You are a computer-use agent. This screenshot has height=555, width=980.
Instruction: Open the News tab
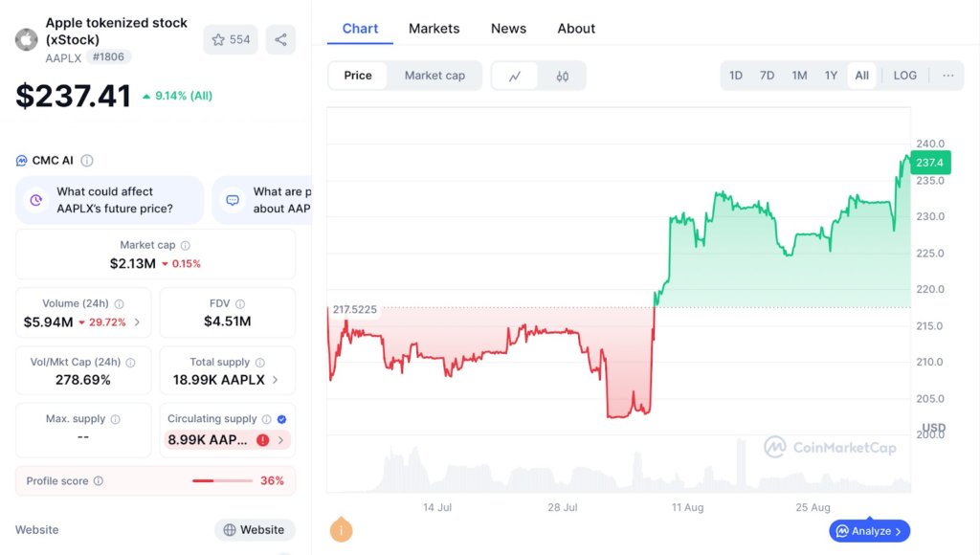[508, 29]
